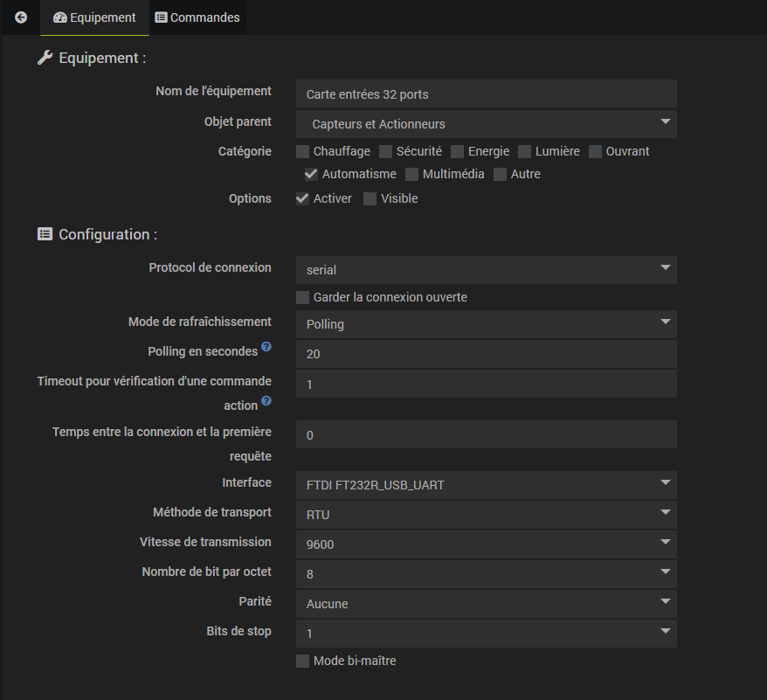Toggle the Visible option checkbox

370,199
